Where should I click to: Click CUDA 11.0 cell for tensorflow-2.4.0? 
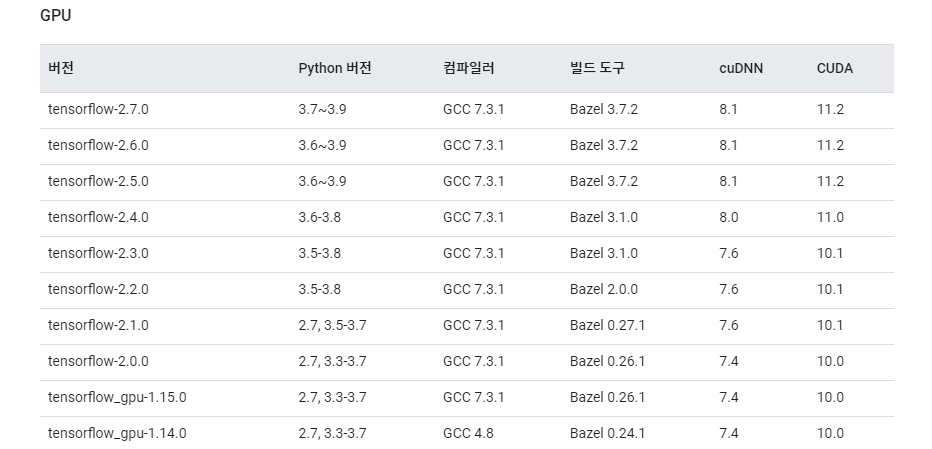pos(830,218)
